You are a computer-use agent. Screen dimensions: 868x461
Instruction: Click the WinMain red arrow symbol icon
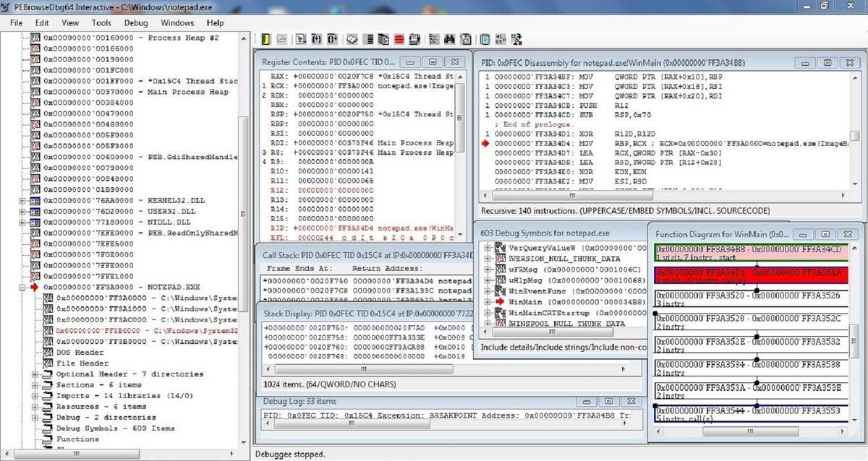[500, 301]
